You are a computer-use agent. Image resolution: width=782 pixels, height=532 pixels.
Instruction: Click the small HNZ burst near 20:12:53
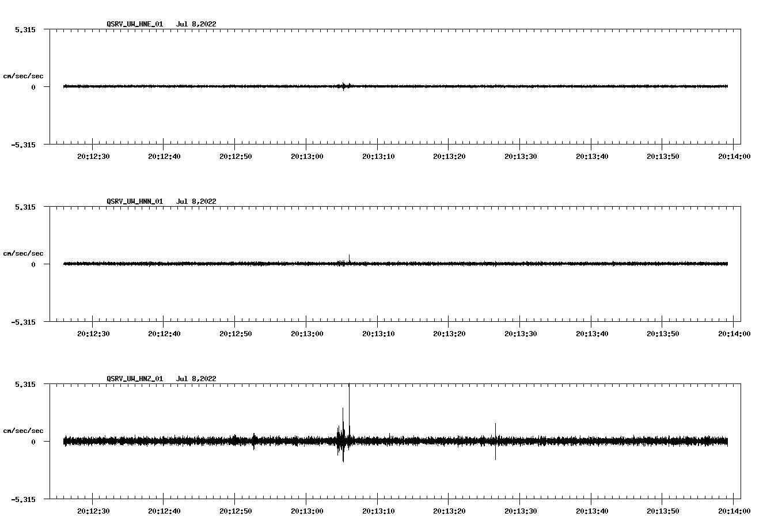(253, 441)
